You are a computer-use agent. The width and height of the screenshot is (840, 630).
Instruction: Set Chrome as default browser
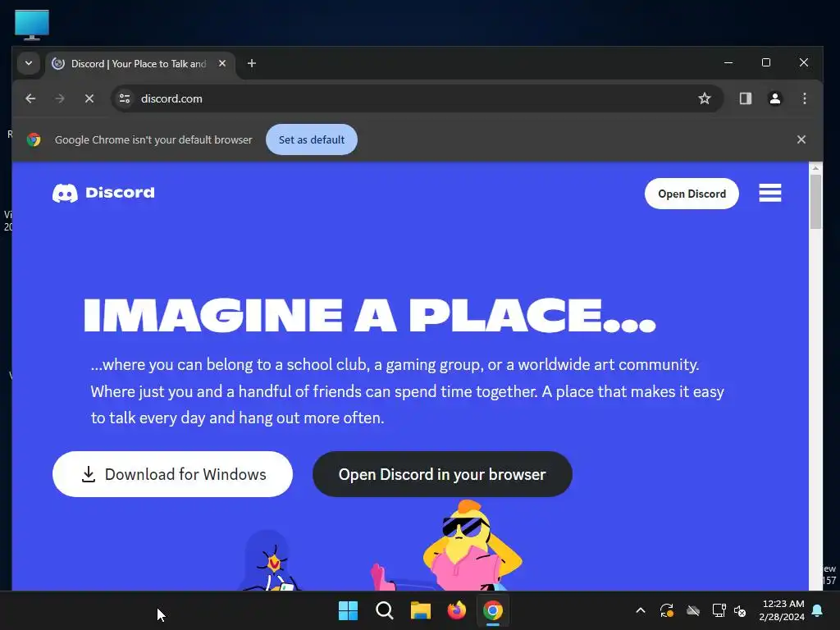click(x=311, y=139)
